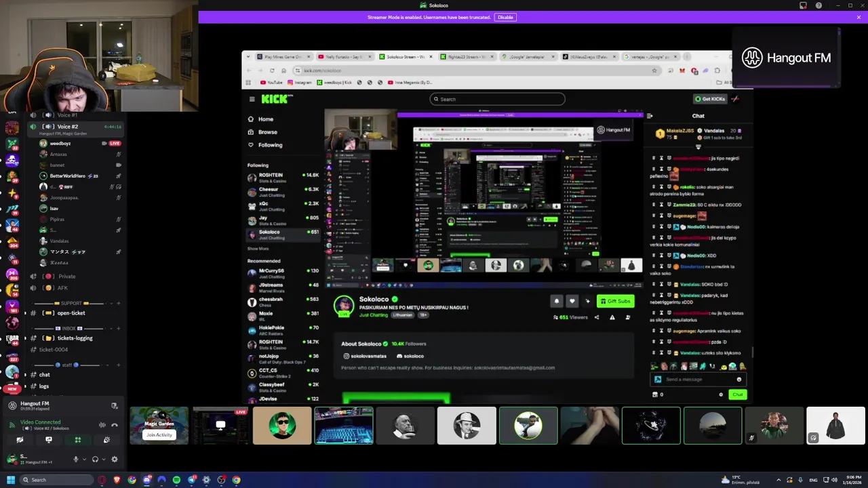Click the plus next to staff category
Image resolution: width=868 pixels, height=488 pixels.
pos(118,365)
